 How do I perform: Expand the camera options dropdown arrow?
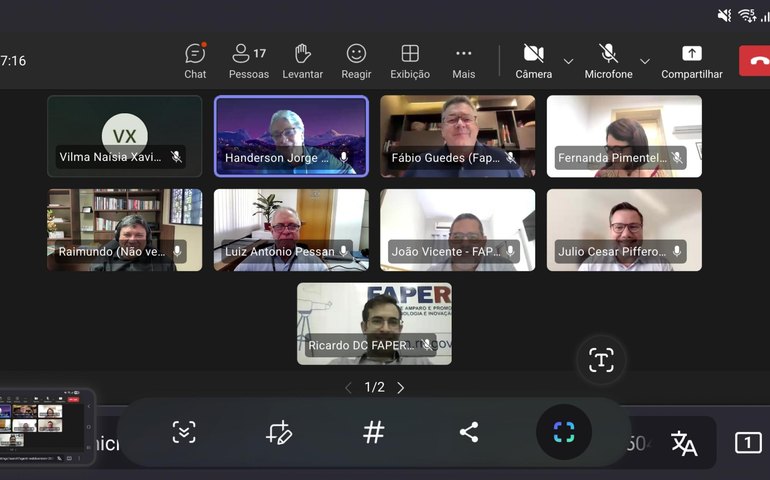click(x=568, y=62)
